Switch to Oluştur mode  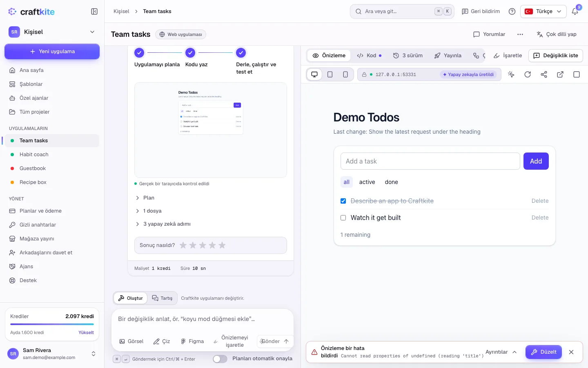(x=131, y=298)
